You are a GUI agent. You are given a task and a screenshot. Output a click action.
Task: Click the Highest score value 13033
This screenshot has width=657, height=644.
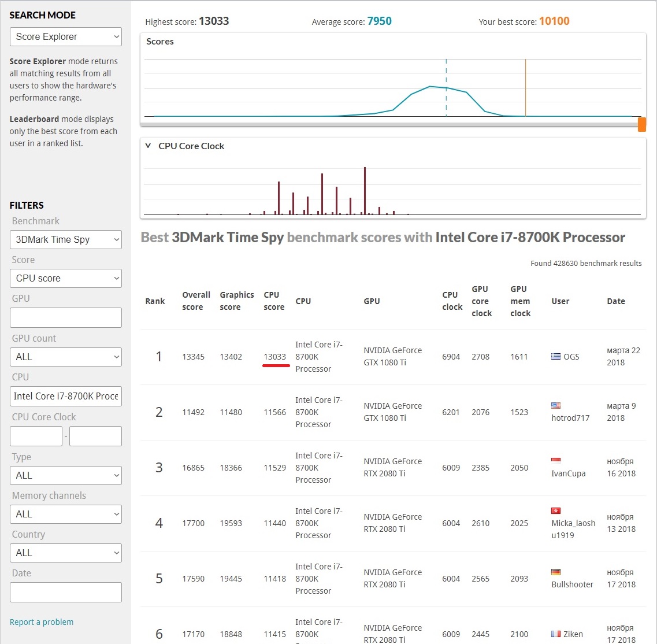click(x=214, y=21)
